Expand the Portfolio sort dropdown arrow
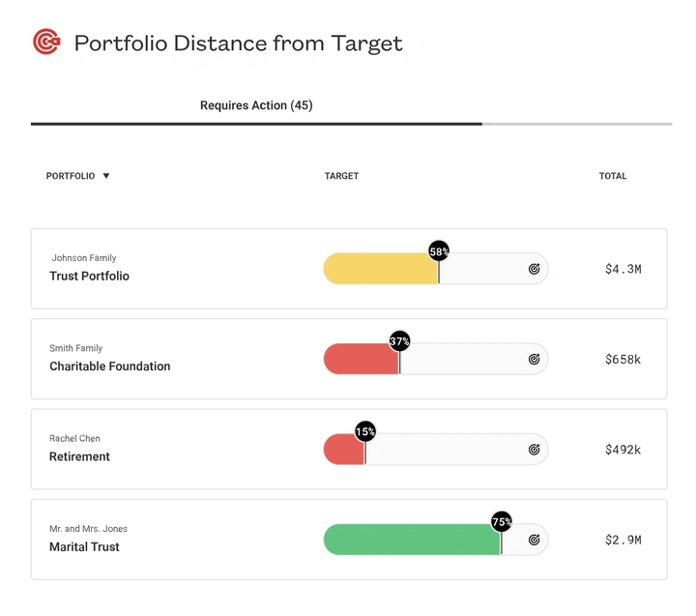This screenshot has height=616, width=696. 106,176
